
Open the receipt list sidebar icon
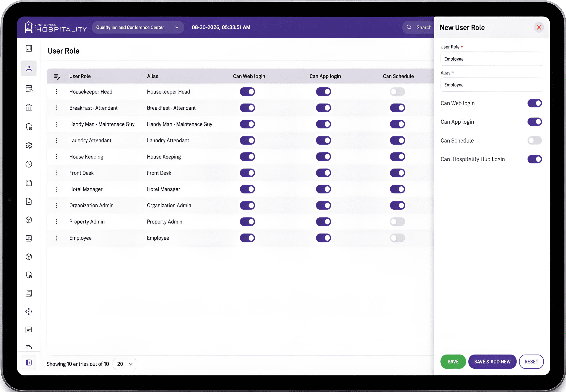coord(29,293)
